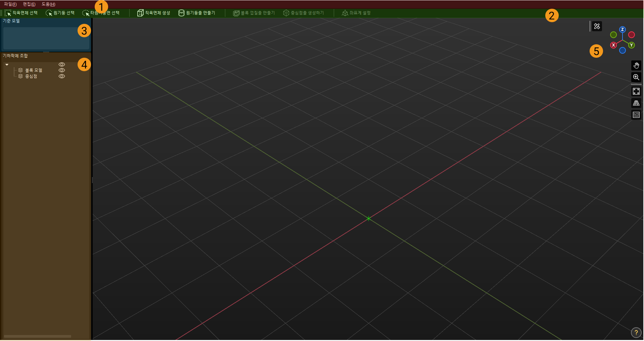The width and height of the screenshot is (644, 341).
Task: Click the 직육면체 생성 button
Action: pos(154,13)
